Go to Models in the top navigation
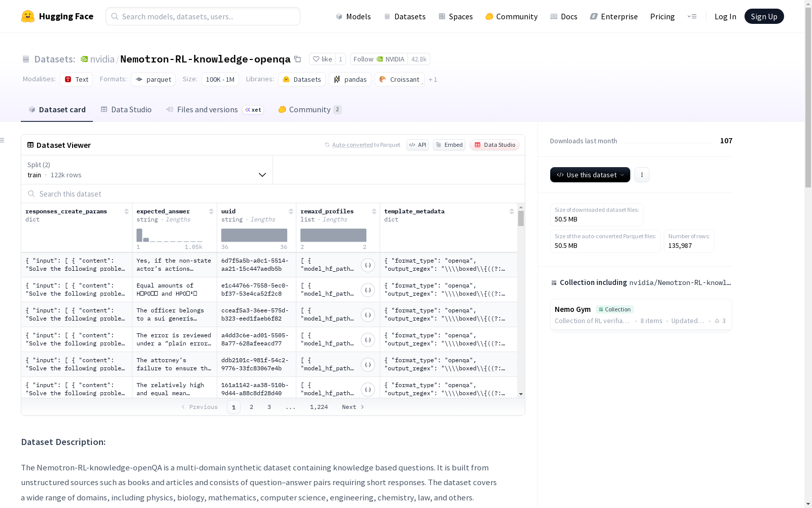The image size is (812, 508). pos(353,16)
